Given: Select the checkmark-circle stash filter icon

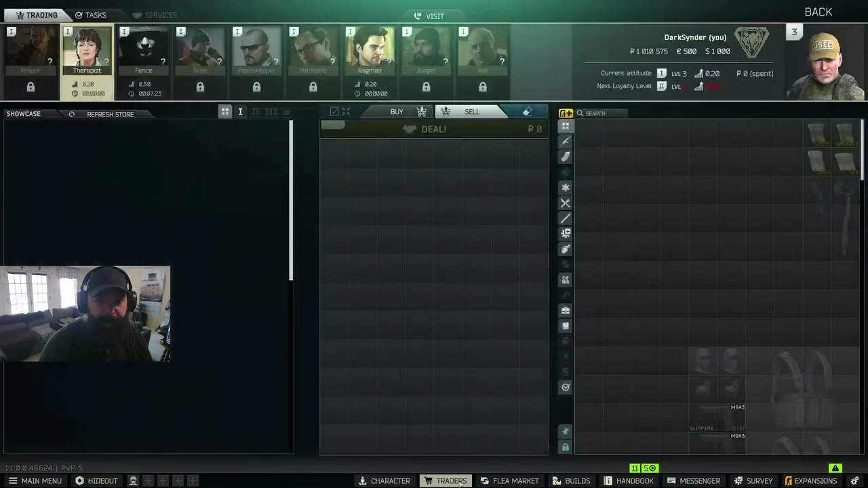Looking at the screenshot, I should point(566,387).
